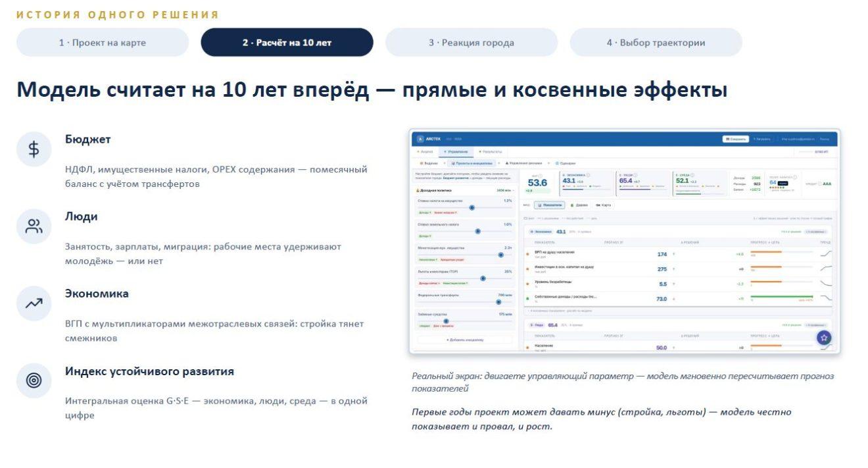Click the ИУР score 53.6 card
The height and width of the screenshot is (468, 868).
tap(538, 183)
